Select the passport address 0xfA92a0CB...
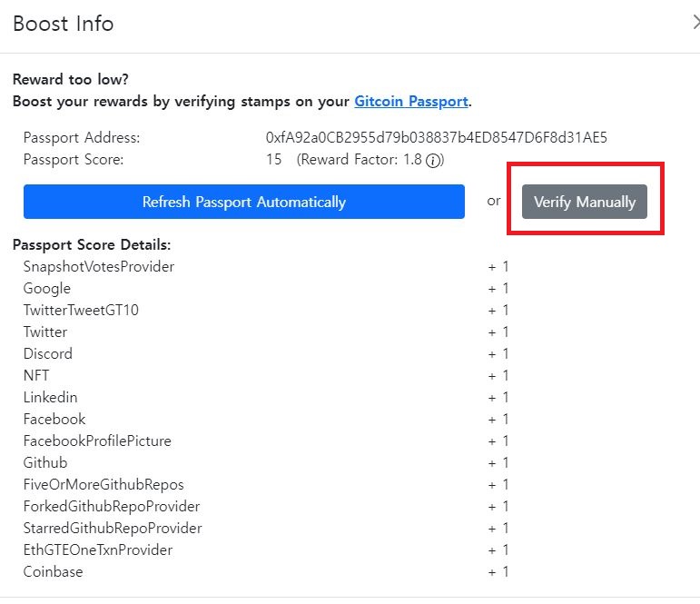The height and width of the screenshot is (604, 700). click(436, 137)
